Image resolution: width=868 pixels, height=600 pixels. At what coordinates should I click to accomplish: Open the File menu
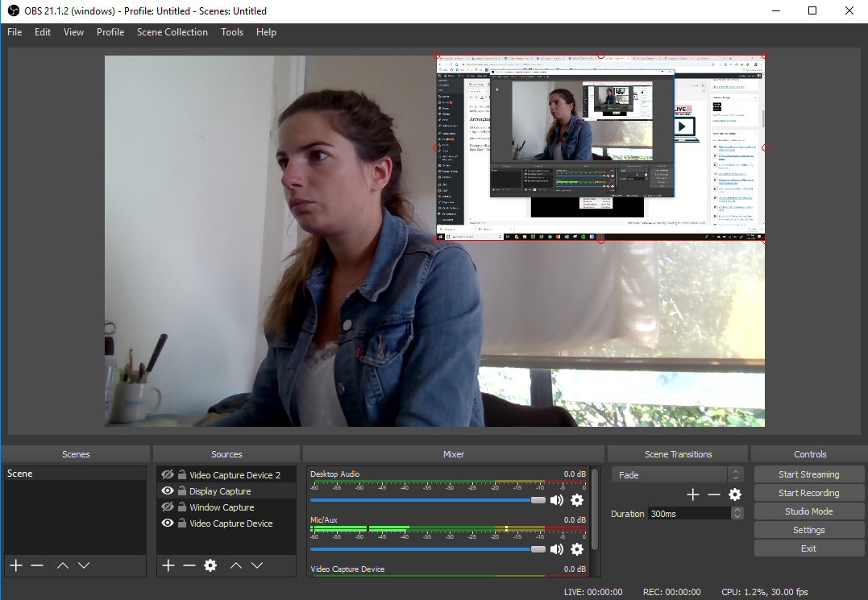15,32
